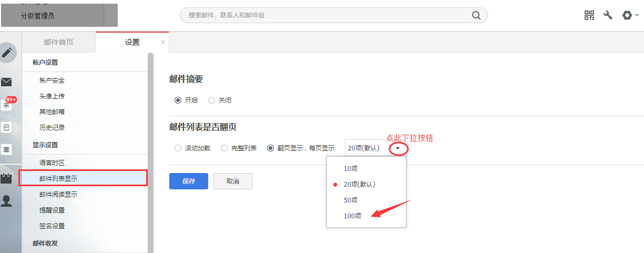Click the QR code icon

589,15
